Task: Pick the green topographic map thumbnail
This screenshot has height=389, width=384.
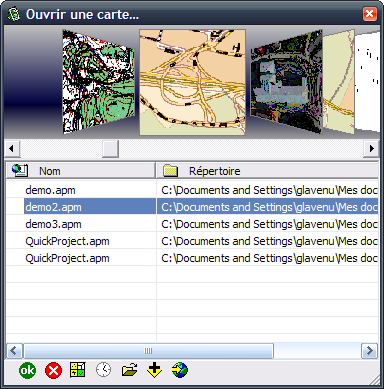Action: [x=99, y=82]
